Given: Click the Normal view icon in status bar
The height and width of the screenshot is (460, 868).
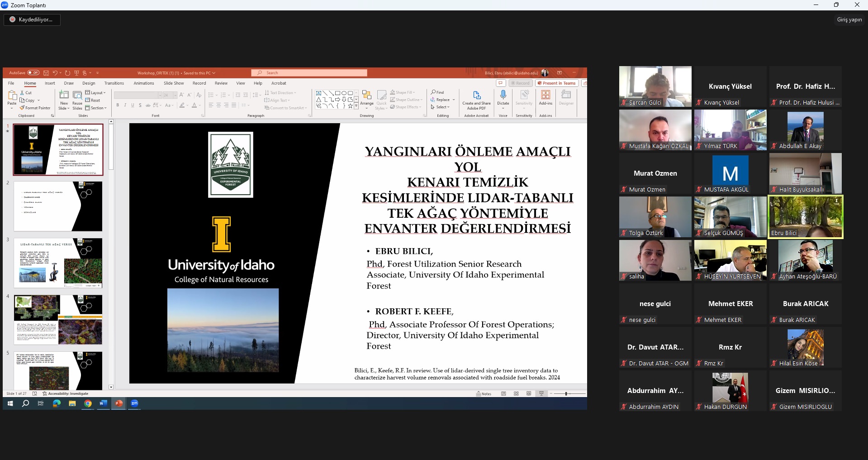Looking at the screenshot, I should click(x=503, y=394).
